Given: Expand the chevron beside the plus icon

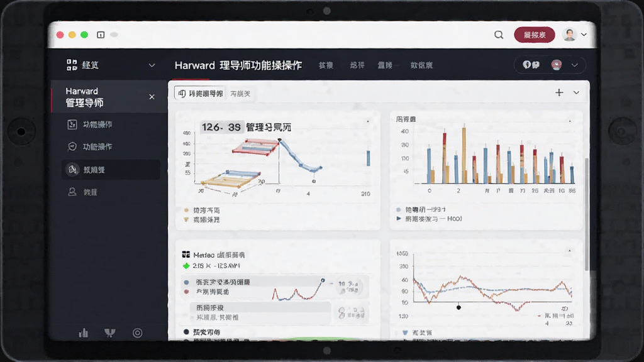Looking at the screenshot, I should pyautogui.click(x=576, y=93).
